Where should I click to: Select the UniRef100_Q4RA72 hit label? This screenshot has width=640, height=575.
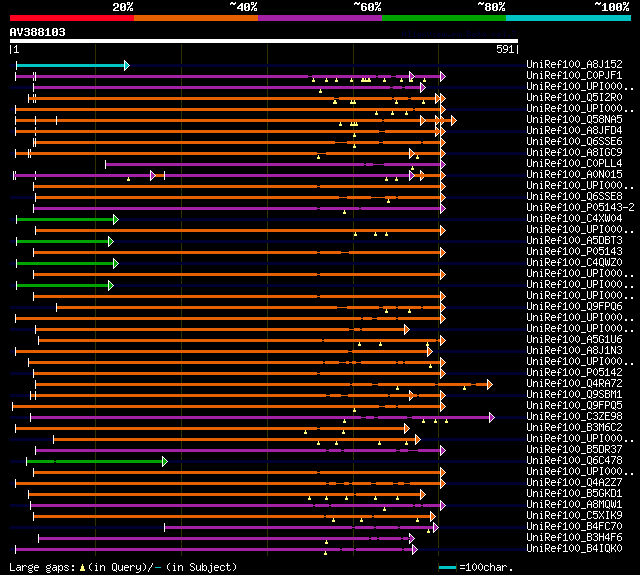pos(574,384)
